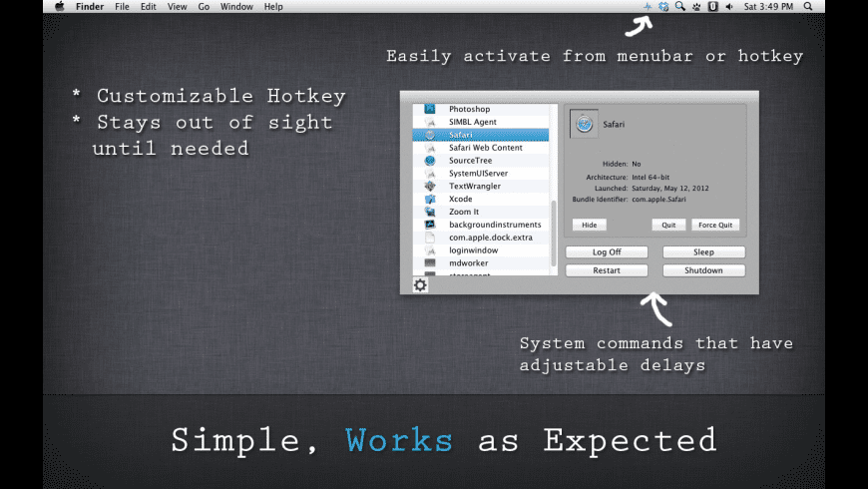The height and width of the screenshot is (489, 868).
Task: Click the SourceTree globe icon in list
Action: tap(430, 160)
